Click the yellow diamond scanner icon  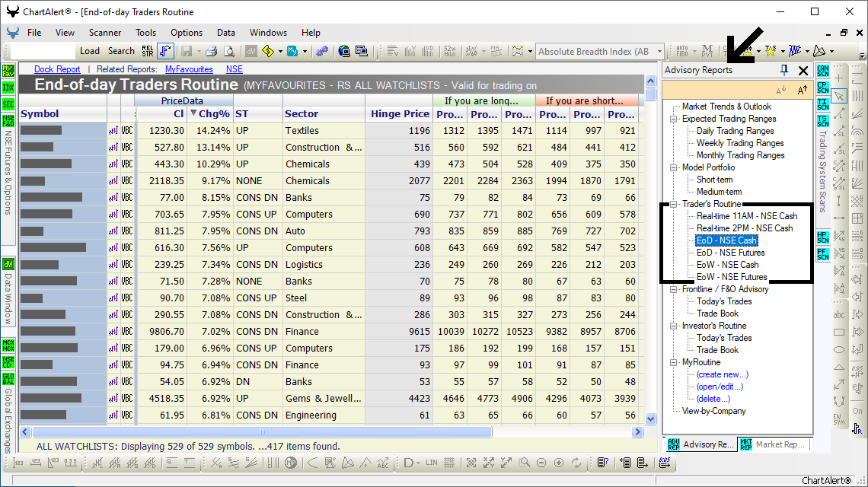(269, 52)
